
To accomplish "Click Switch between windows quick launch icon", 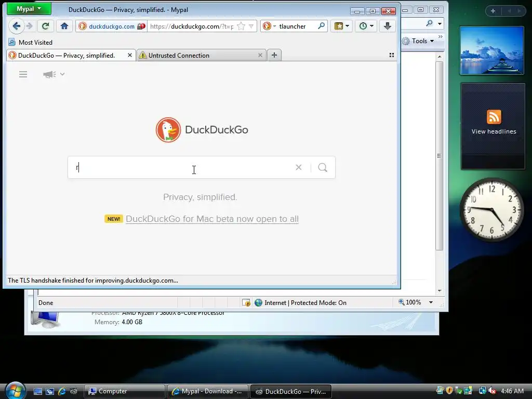I will [50, 391].
